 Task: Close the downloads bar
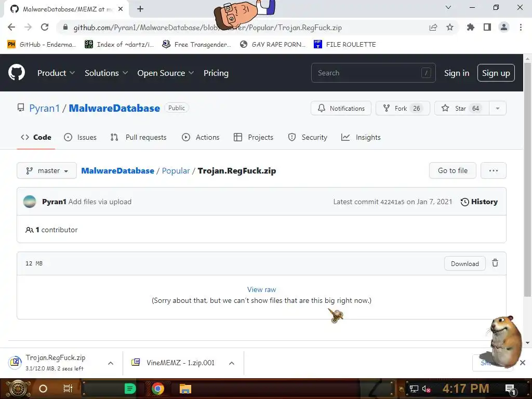point(523,363)
